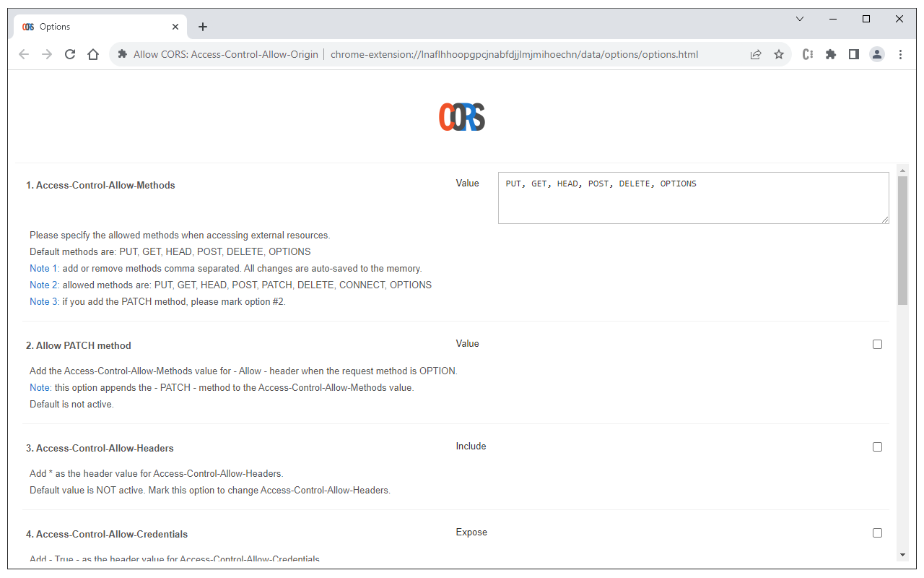Click the browser profile avatar
924x578 pixels.
point(877,54)
